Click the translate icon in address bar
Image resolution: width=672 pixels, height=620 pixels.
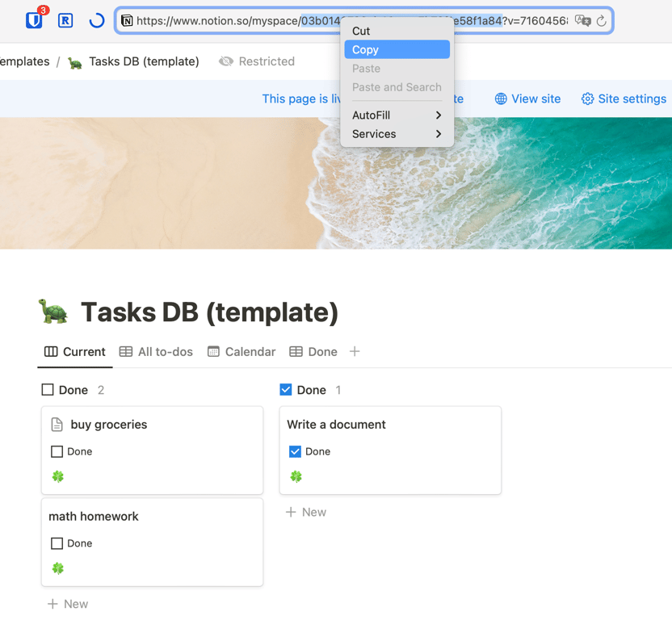583,20
